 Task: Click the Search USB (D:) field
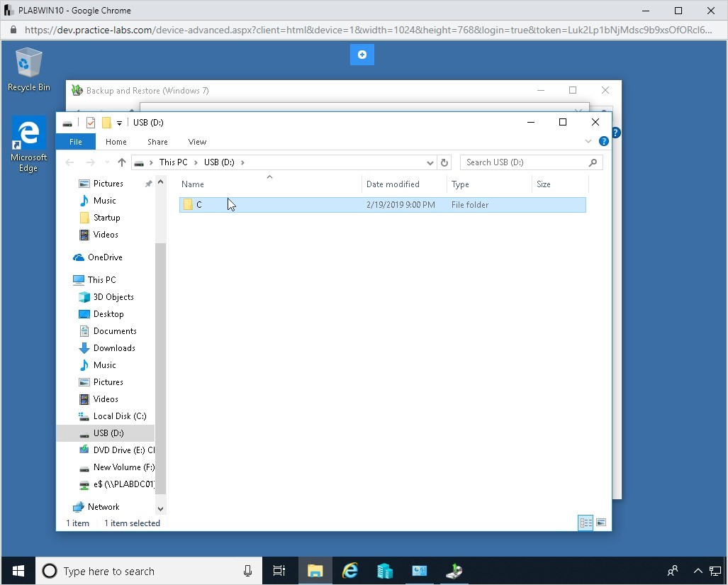[x=531, y=162]
